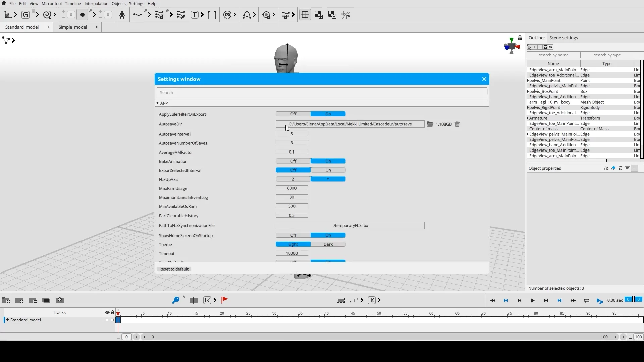
Task: Switch to the Simple_model tab
Action: click(72, 27)
